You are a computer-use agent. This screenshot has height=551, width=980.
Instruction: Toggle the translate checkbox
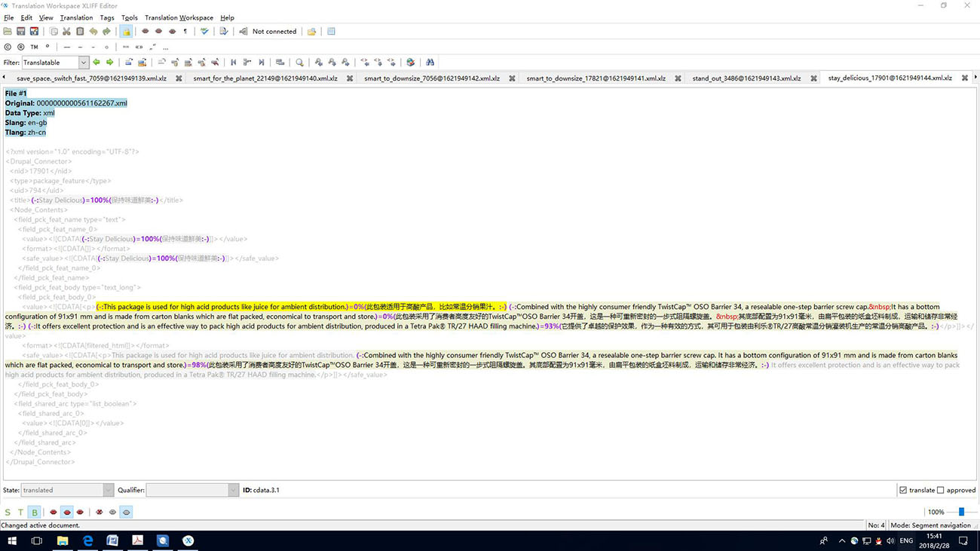(x=903, y=490)
